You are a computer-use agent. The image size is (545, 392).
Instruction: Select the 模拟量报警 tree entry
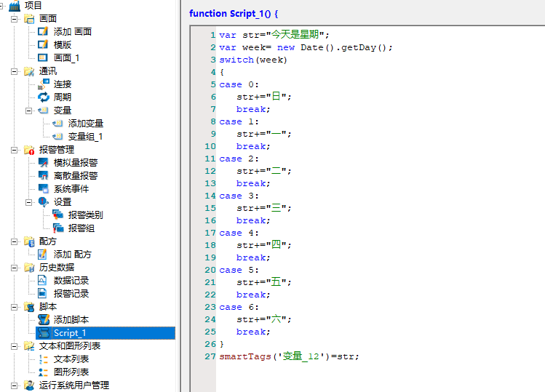pos(76,163)
